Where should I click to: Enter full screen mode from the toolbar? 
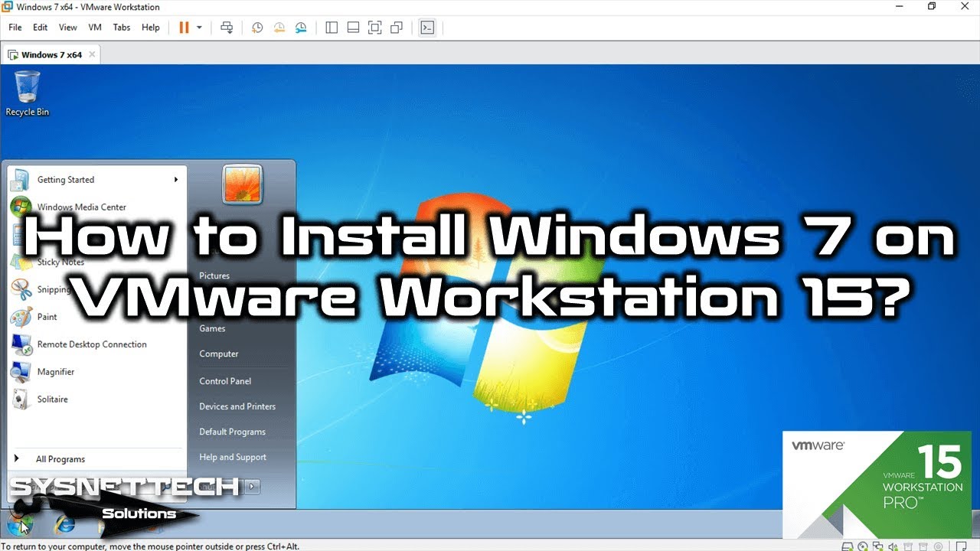[x=374, y=28]
